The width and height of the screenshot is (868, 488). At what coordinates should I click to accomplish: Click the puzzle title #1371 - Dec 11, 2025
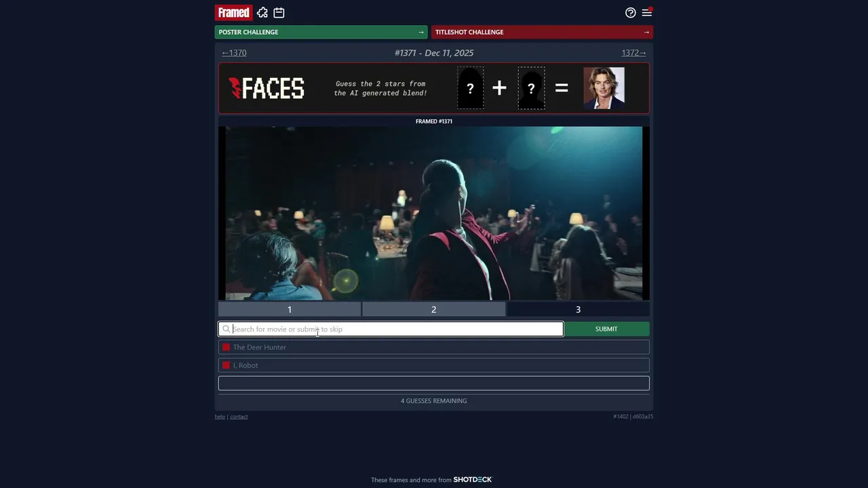[x=434, y=53]
